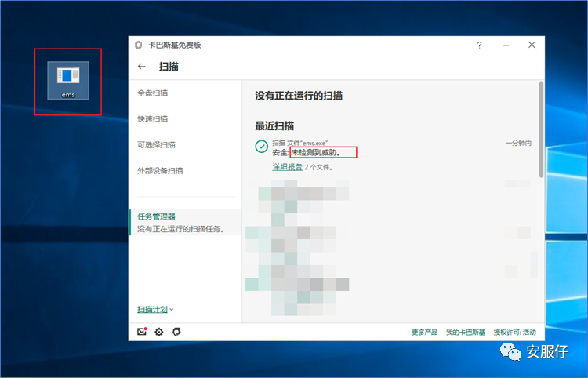Screen dimensions: 588x378
Task: Click the Kaspersky shield logo in title bar
Action: pyautogui.click(x=138, y=45)
